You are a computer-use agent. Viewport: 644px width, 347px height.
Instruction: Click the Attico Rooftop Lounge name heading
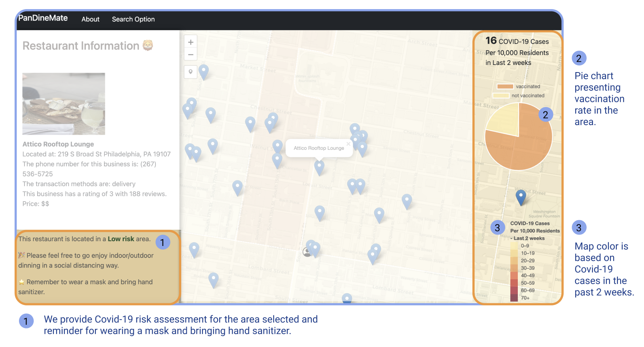tap(58, 144)
